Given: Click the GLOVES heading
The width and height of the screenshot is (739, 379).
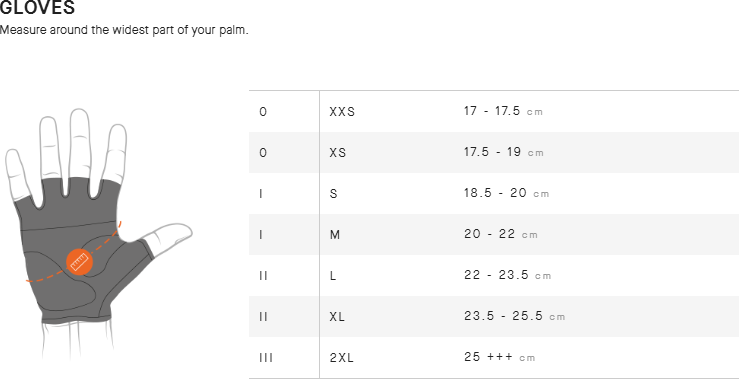Looking at the screenshot, I should point(37,7).
